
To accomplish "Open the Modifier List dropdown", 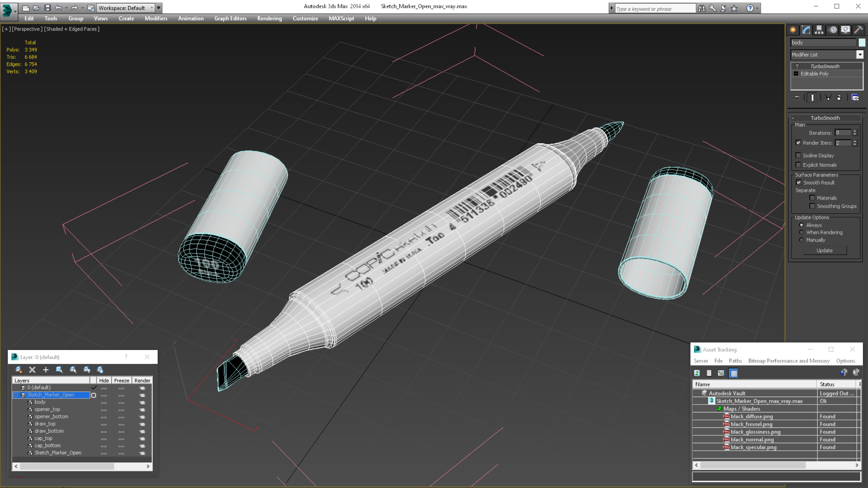I will (x=860, y=55).
